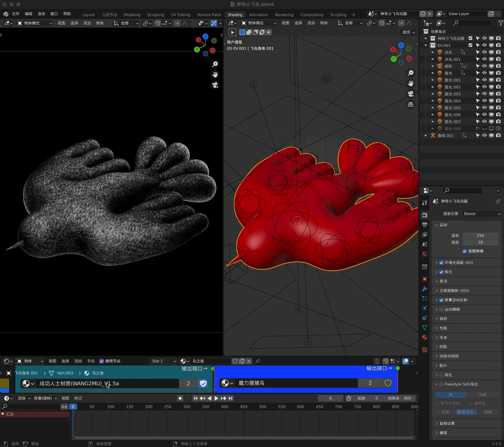
Task: Open the Modifier properties wrench tab
Action: 425,289
